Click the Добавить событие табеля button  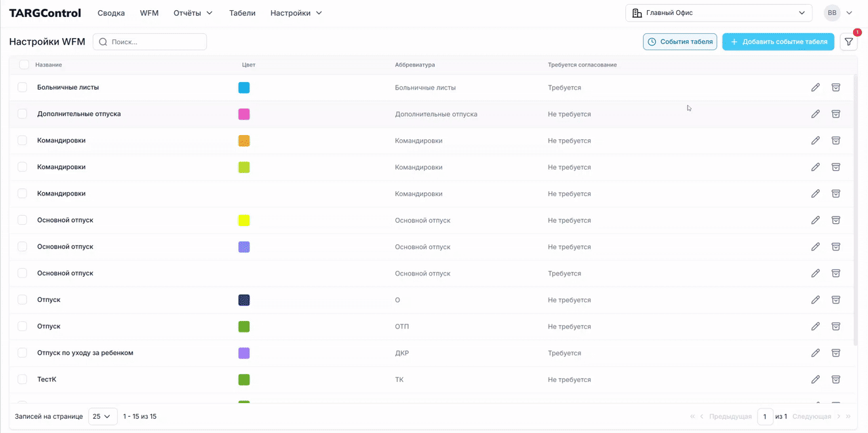[778, 42]
